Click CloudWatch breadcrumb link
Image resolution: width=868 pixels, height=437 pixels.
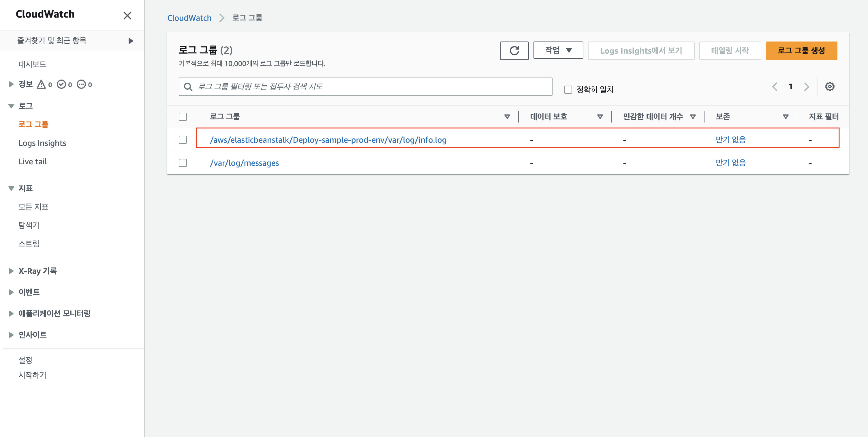189,18
